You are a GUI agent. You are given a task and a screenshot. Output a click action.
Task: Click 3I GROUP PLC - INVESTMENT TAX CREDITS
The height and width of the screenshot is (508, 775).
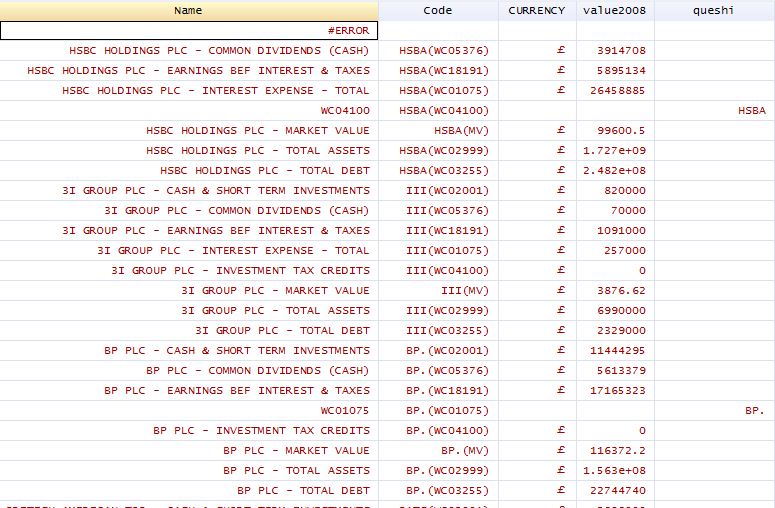coord(189,271)
